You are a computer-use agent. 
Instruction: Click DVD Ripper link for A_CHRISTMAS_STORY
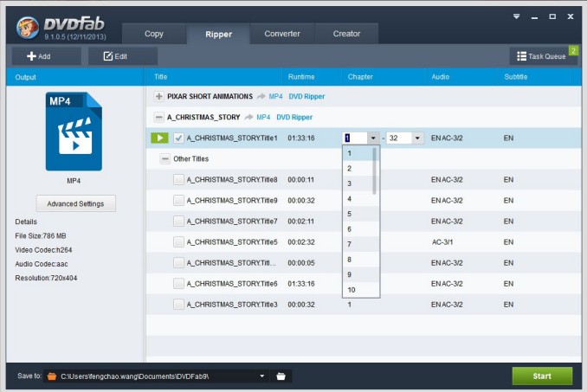pyautogui.click(x=294, y=118)
